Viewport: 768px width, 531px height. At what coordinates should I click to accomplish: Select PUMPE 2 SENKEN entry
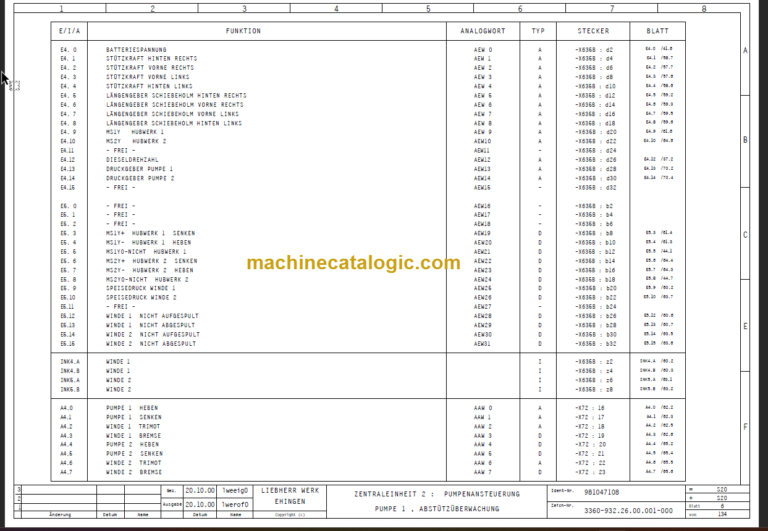point(135,454)
